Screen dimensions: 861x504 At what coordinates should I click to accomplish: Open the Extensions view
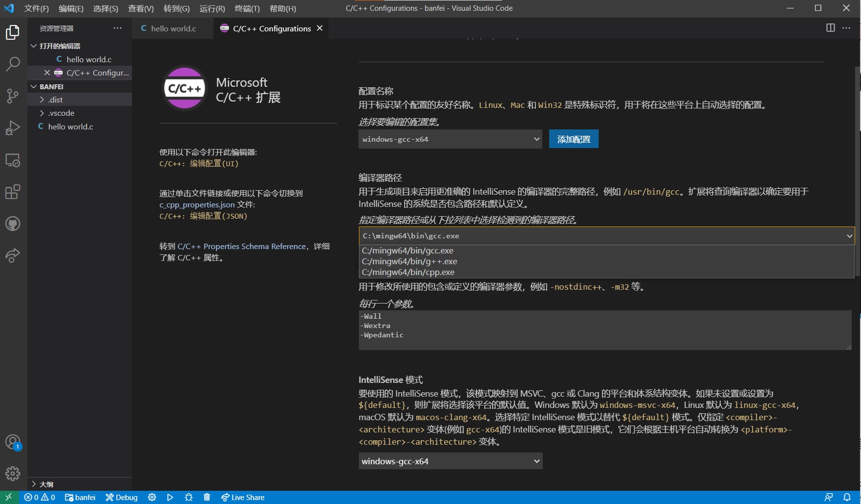point(13,192)
